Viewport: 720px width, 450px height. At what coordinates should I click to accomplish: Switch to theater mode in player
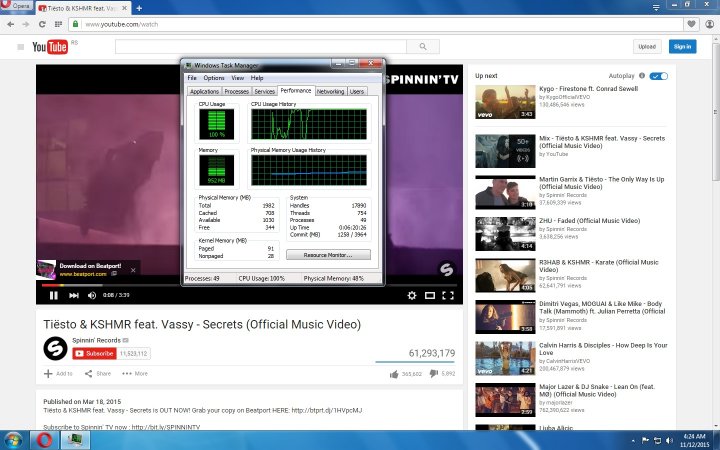430,295
